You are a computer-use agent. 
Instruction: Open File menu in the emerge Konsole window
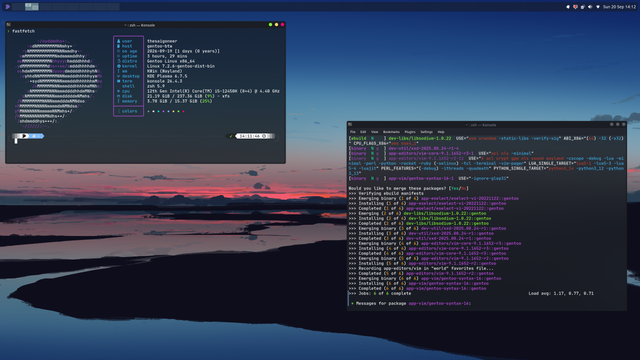(x=353, y=132)
